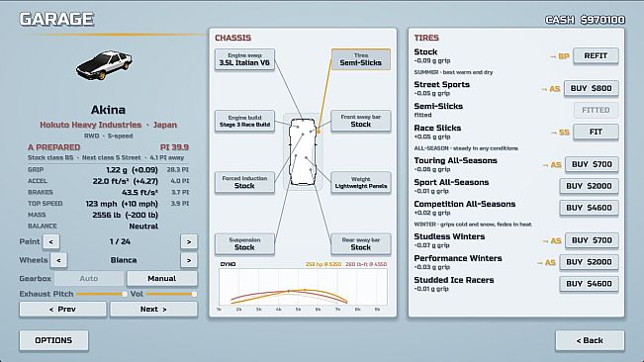This screenshot has width=644, height=362.
Task: Go to Next car
Action: [x=153, y=310]
